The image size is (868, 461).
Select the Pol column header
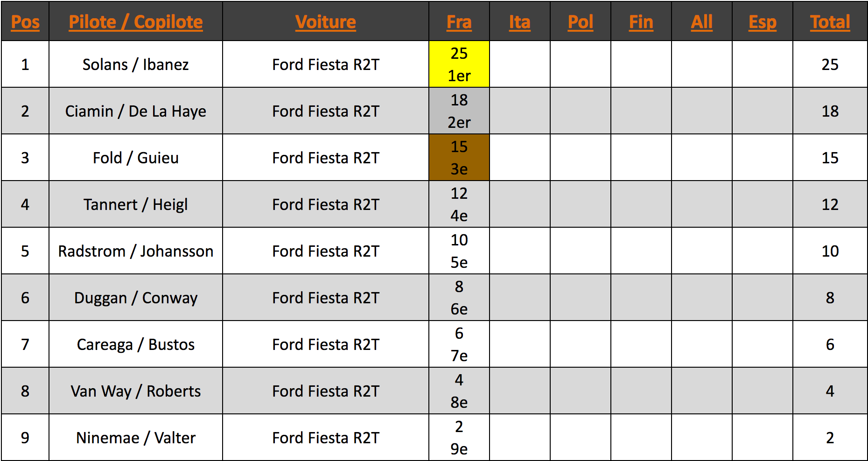(581, 22)
